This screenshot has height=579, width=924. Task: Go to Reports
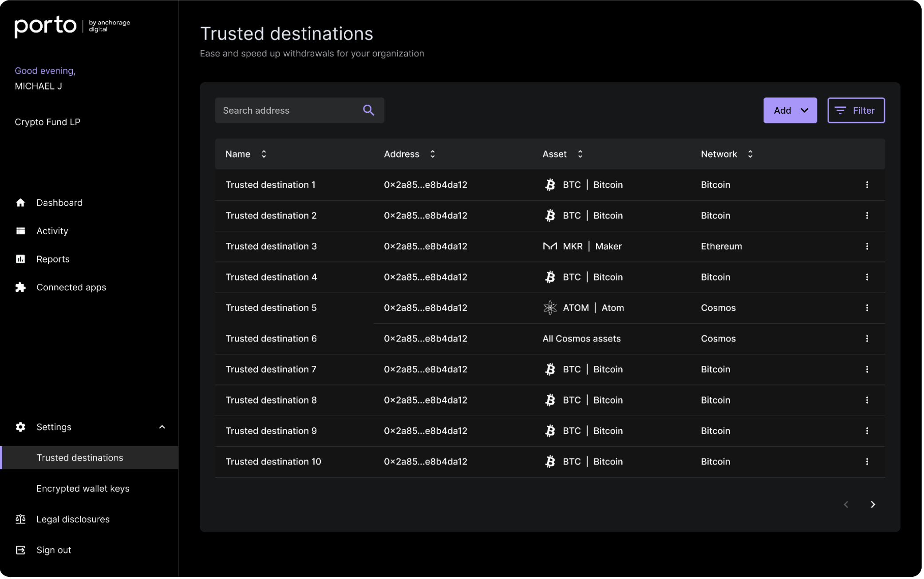click(53, 259)
